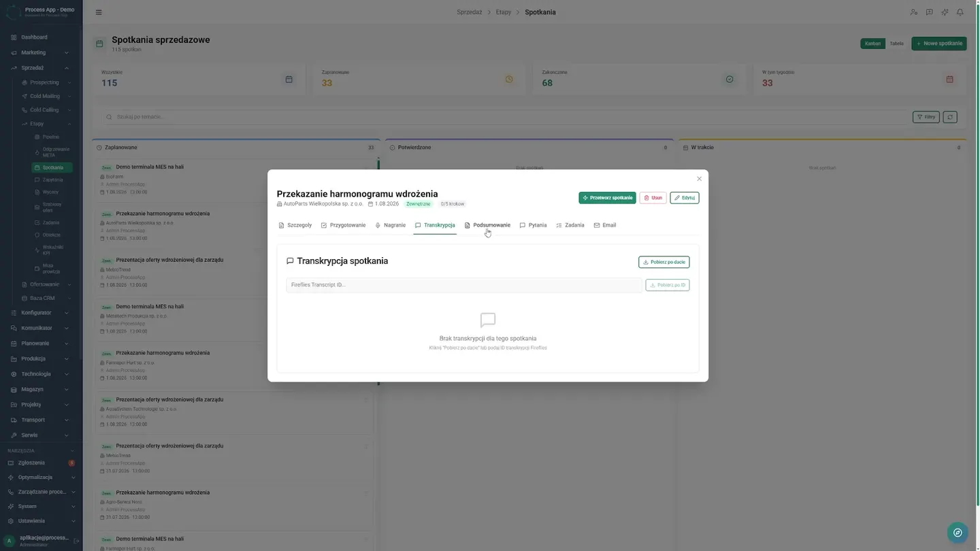The height and width of the screenshot is (551, 980).
Task: Click Sprzedaż breadcrumb link
Action: pos(469,12)
